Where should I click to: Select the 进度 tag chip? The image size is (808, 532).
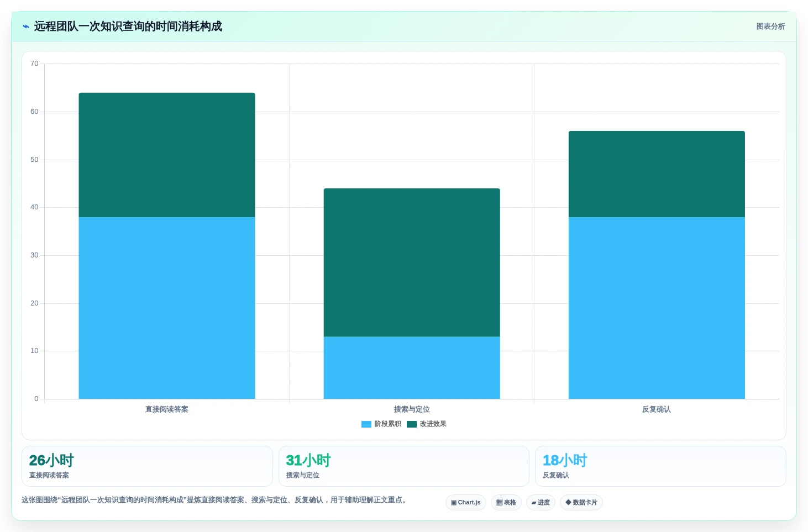point(541,502)
